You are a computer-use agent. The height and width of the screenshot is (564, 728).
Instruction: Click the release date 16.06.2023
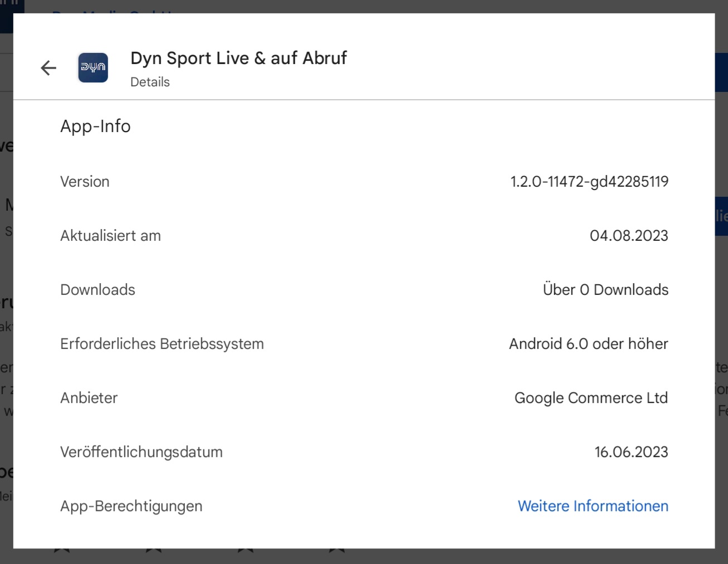pos(631,452)
